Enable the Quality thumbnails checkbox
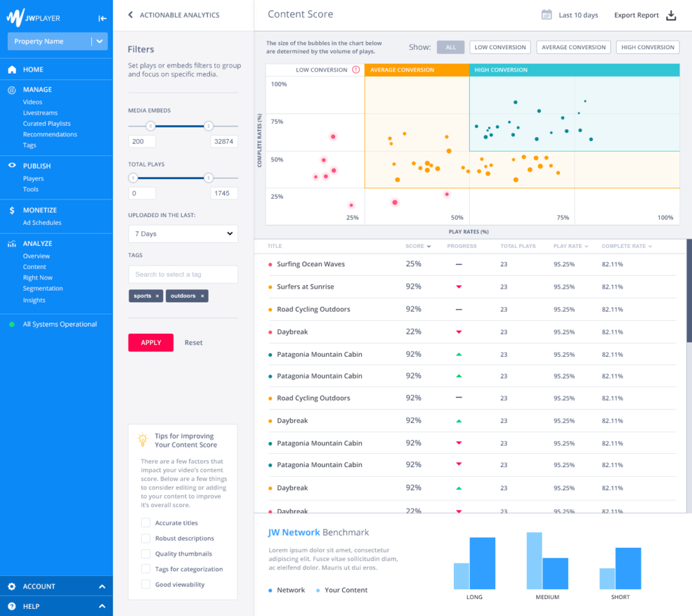This screenshot has width=692, height=616. click(146, 554)
